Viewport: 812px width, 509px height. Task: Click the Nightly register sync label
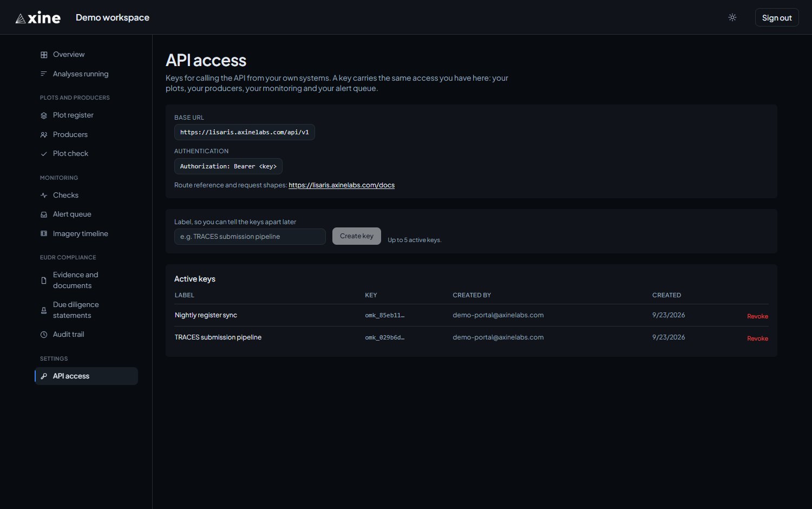tap(206, 315)
